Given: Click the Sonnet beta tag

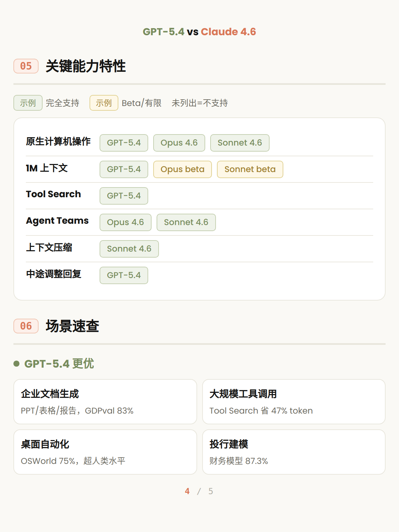Looking at the screenshot, I should (x=250, y=169).
